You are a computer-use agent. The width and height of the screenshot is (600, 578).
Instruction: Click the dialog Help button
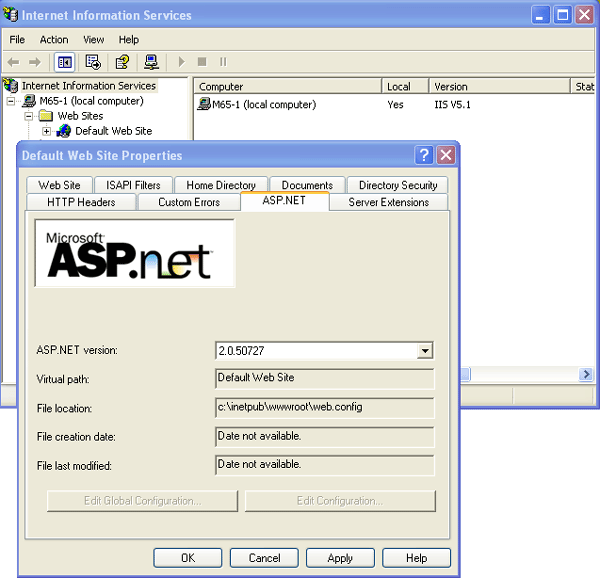pyautogui.click(x=416, y=558)
